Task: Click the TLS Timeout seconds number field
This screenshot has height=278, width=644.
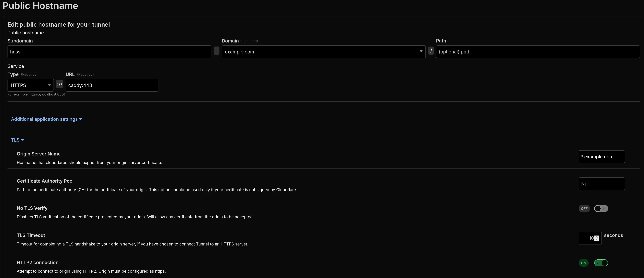Action: tap(586, 238)
